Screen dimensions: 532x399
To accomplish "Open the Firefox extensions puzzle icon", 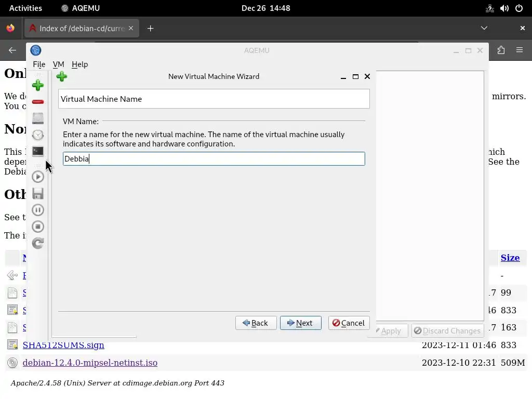I will click(501, 50).
